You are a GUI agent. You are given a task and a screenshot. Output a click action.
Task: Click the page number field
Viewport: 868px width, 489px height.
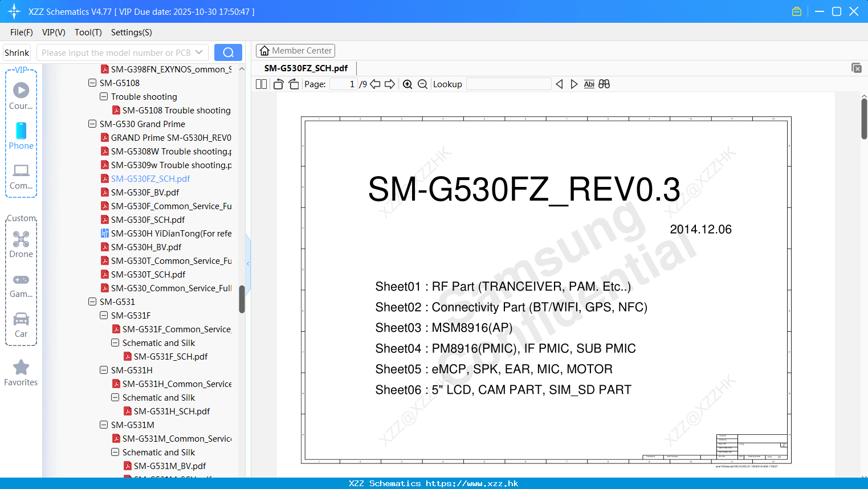(x=343, y=84)
